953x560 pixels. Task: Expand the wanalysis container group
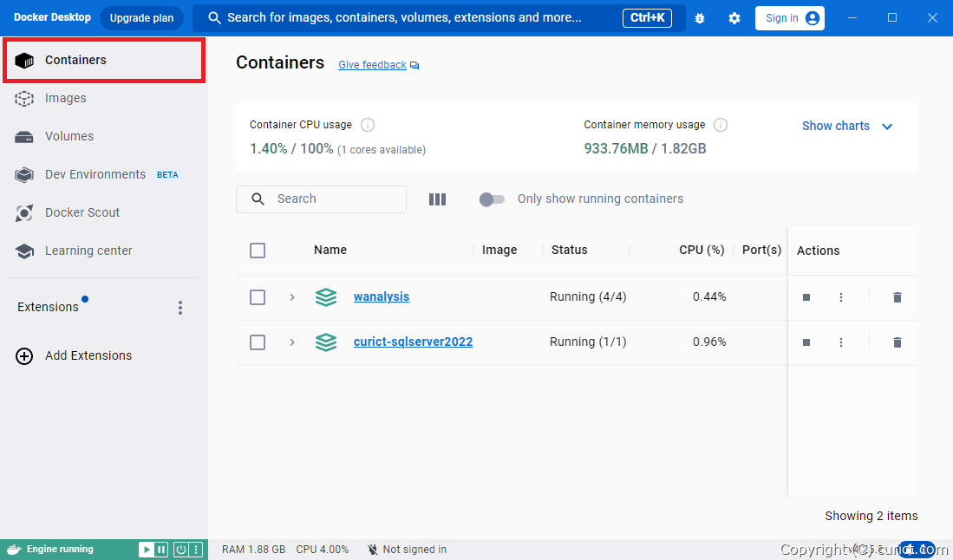pos(292,297)
